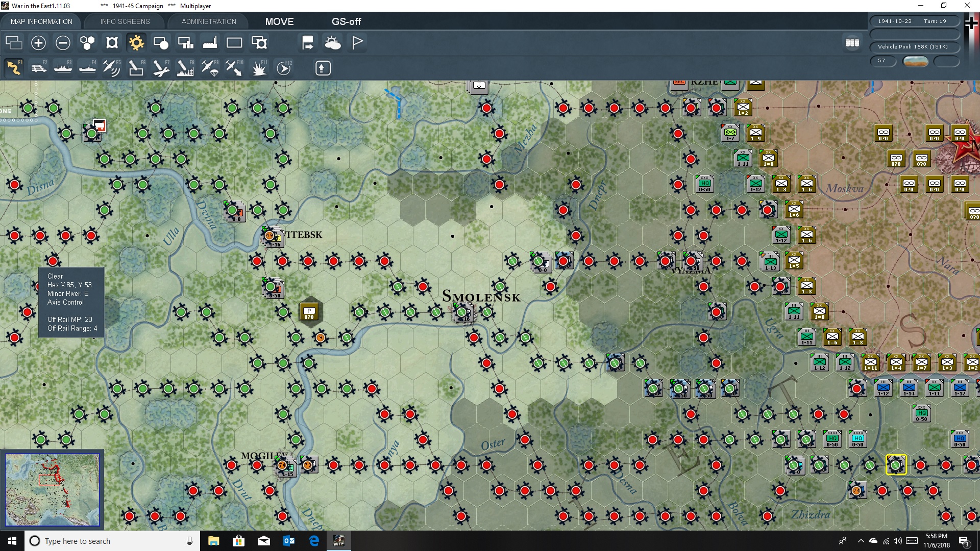Open air recon mission mode (F5)
Viewport: 980px width, 551px height.
pyautogui.click(x=111, y=68)
